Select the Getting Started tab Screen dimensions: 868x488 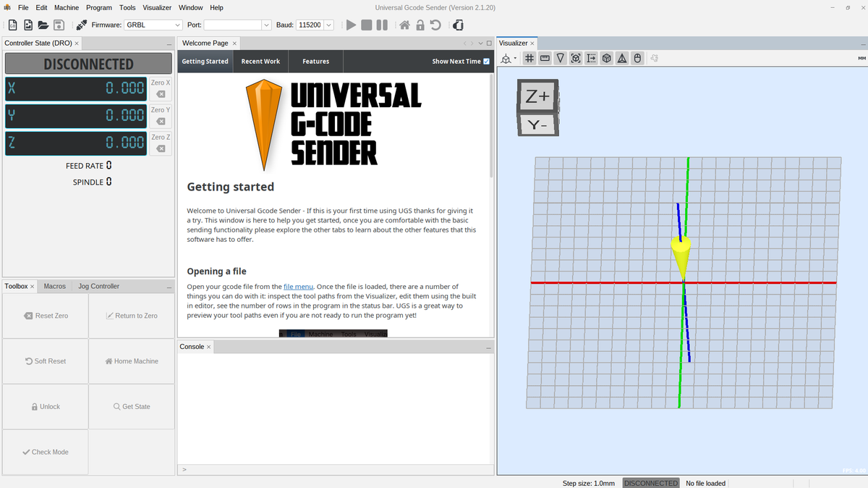[205, 62]
